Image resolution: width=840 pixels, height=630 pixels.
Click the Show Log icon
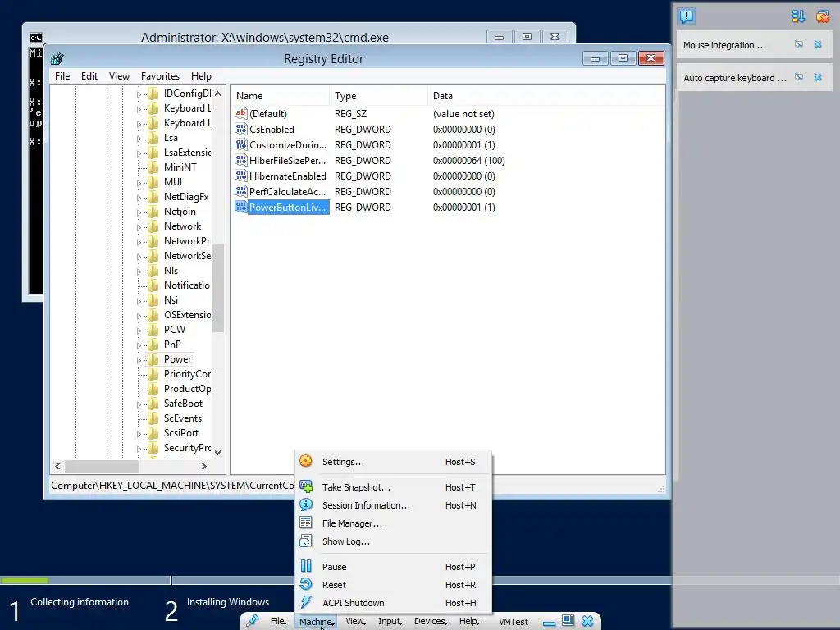coord(306,541)
